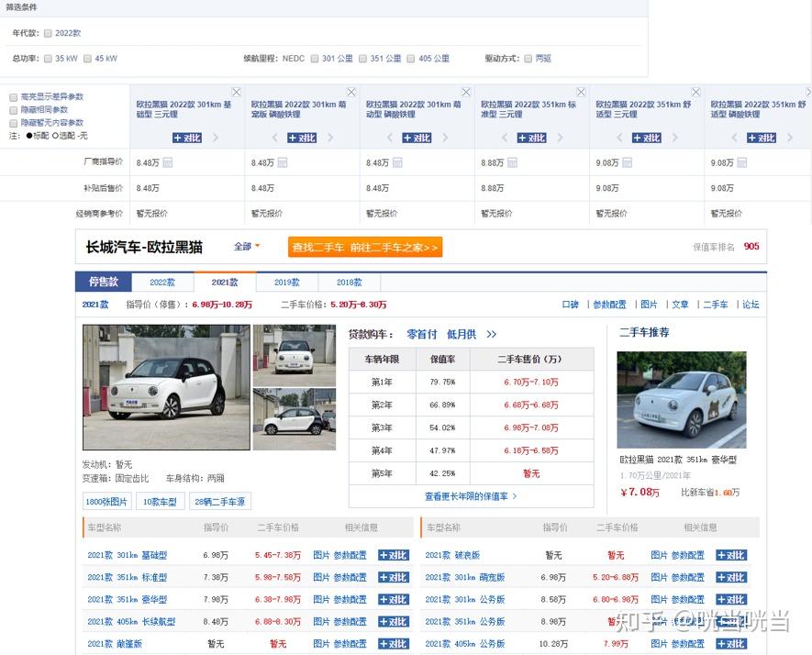Open 图片 for 2021款 301km 基础型
Screen dimensions: 812x655
coord(322,555)
